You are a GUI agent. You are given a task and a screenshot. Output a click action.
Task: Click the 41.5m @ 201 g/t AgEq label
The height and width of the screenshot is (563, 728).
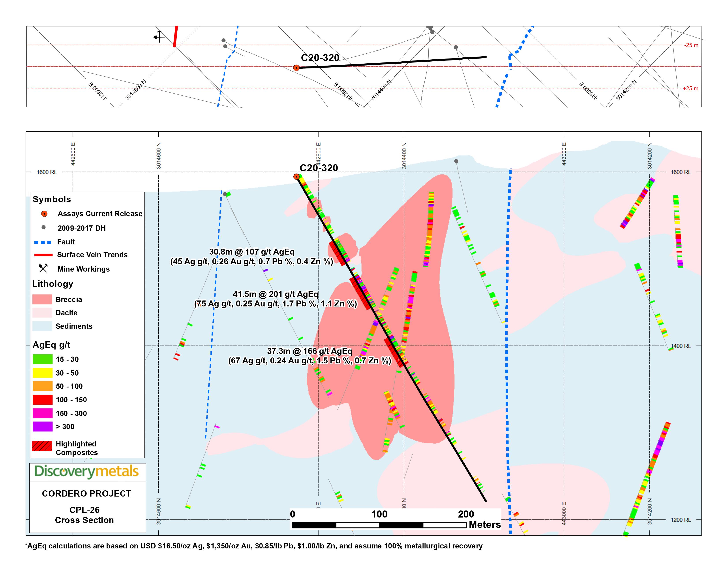pos(276,294)
